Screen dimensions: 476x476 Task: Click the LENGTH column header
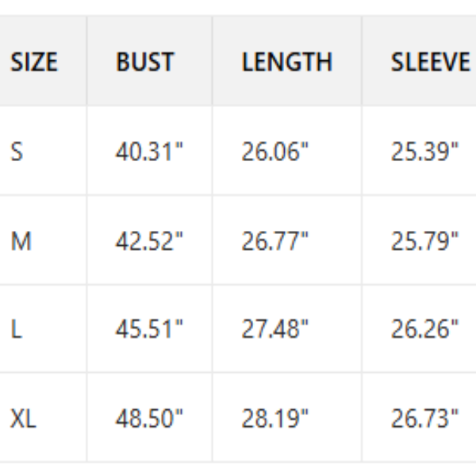coord(286,63)
